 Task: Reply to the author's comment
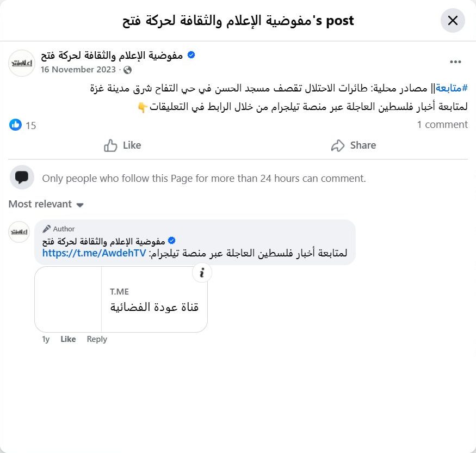click(97, 339)
